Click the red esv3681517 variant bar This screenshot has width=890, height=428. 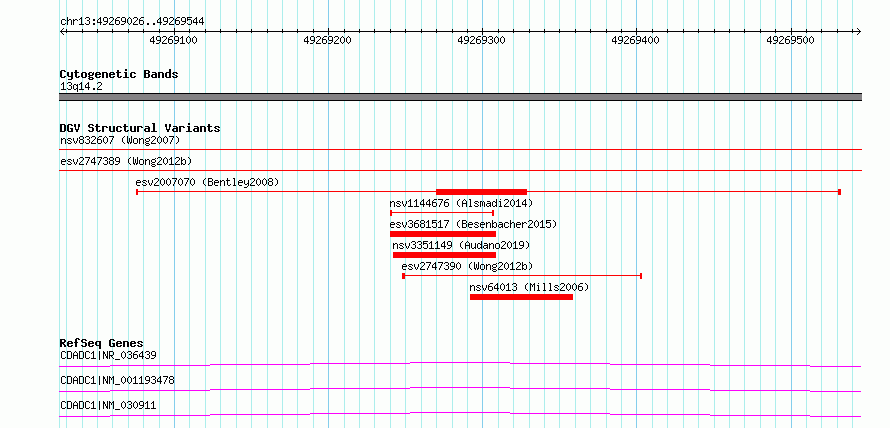(x=443, y=234)
